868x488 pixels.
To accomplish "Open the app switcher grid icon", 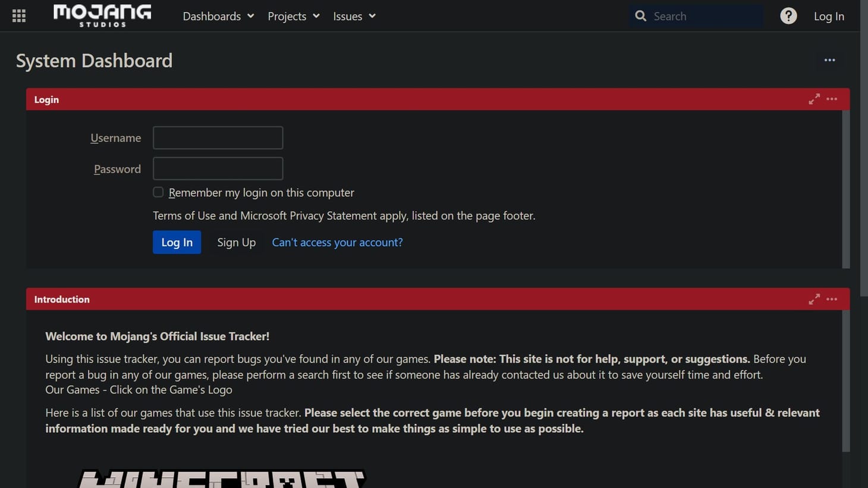I will coord(18,15).
